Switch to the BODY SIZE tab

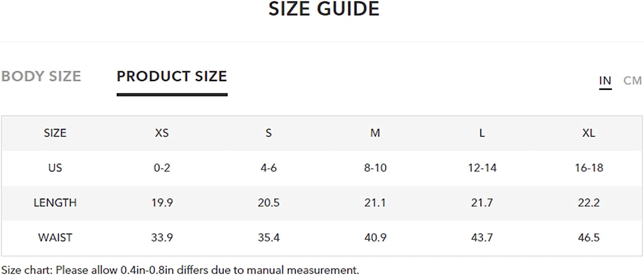(41, 76)
